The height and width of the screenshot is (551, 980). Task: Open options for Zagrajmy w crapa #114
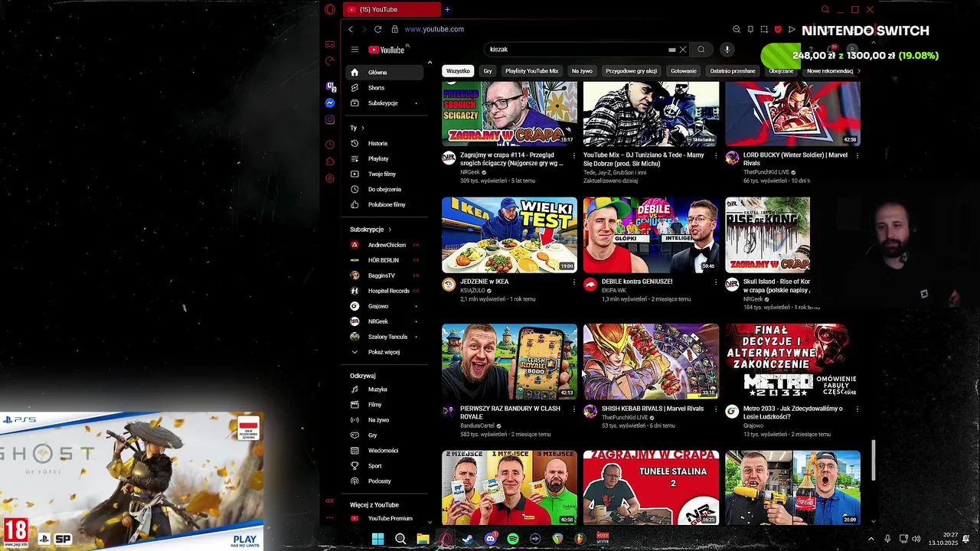tap(574, 155)
